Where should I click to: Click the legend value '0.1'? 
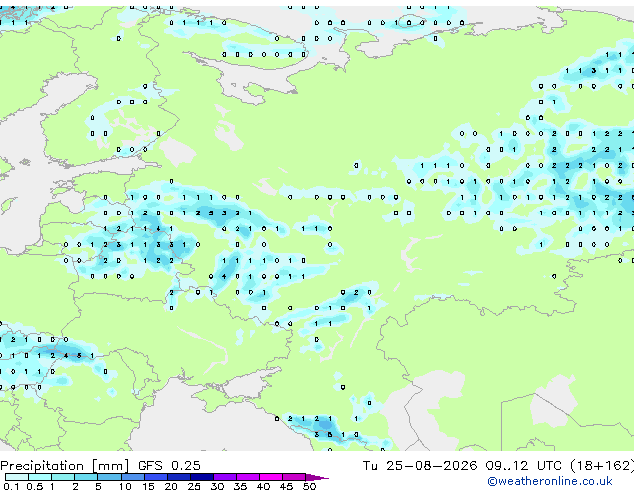coord(11,486)
